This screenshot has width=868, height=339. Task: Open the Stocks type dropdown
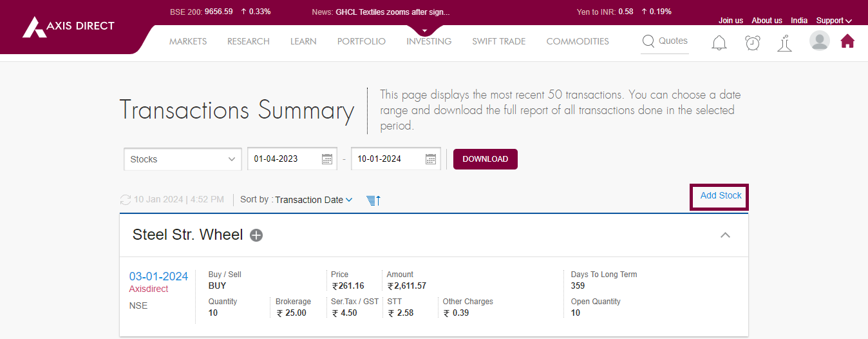point(182,159)
